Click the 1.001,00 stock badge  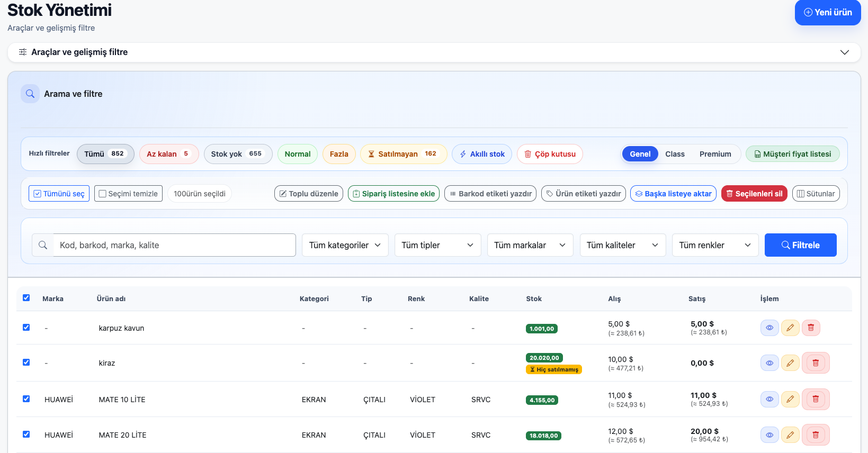pos(542,329)
